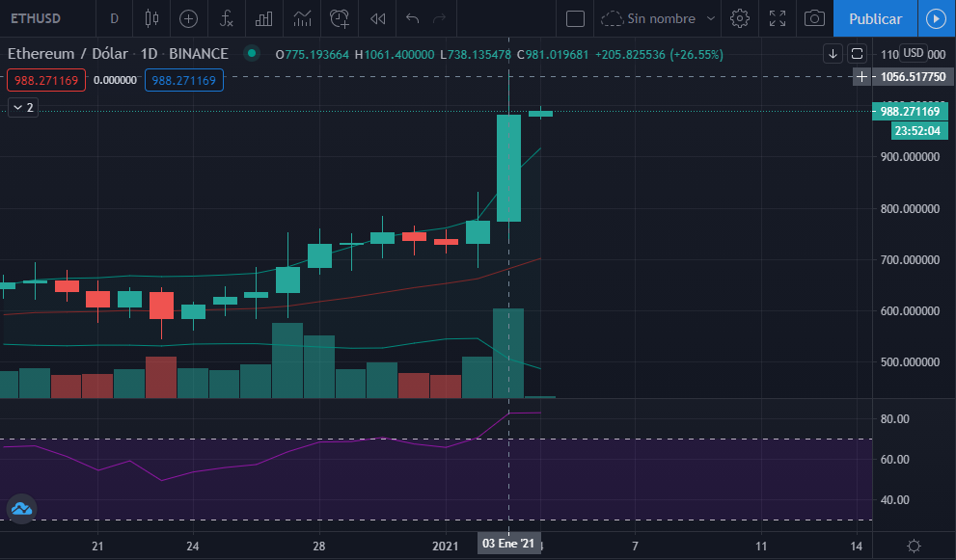Click the ETHUSD symbol search field

pos(36,18)
